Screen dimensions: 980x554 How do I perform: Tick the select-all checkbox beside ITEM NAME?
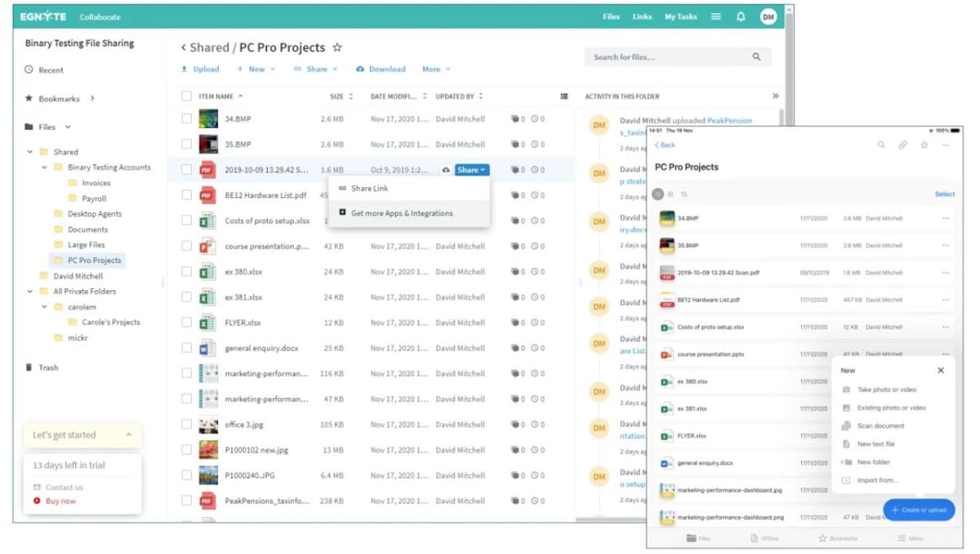[186, 96]
